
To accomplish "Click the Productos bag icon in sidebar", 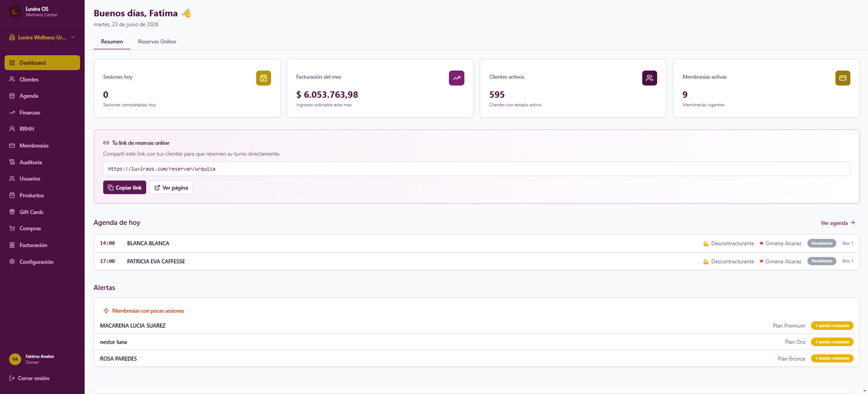I will pos(12,195).
